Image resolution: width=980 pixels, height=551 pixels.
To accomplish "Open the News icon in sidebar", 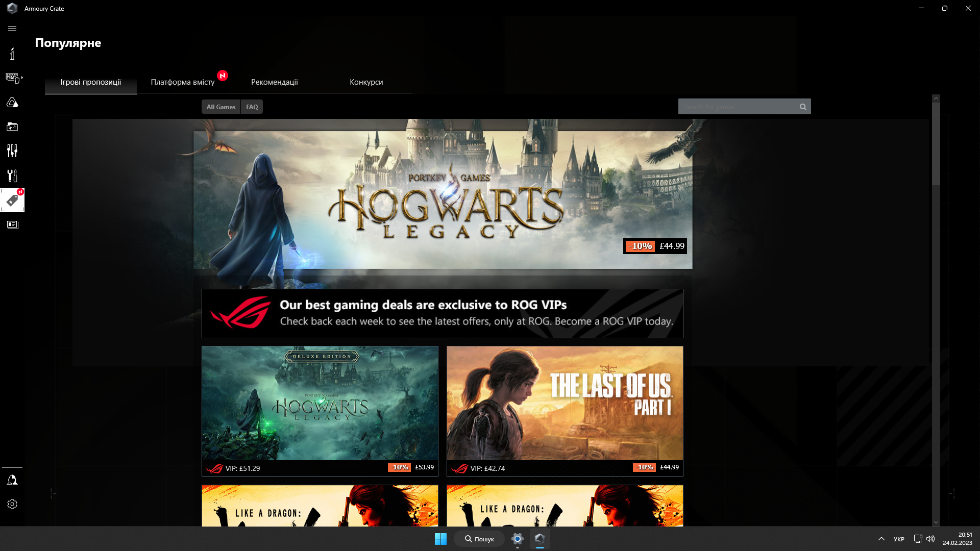I will [x=12, y=224].
